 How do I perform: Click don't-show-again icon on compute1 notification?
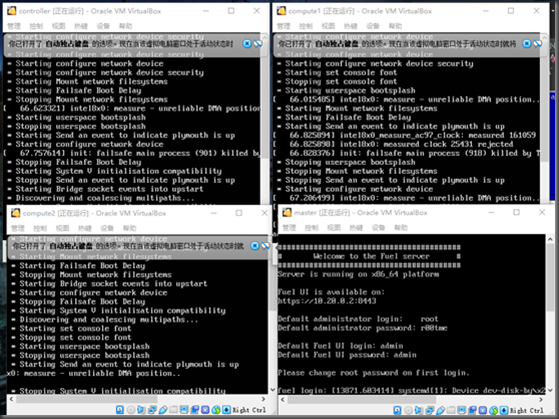[537, 44]
